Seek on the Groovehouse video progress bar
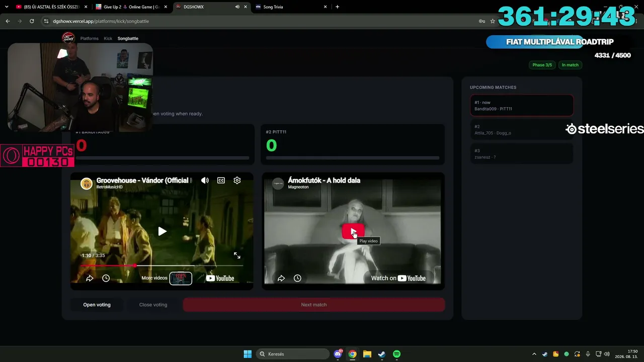 (162, 265)
